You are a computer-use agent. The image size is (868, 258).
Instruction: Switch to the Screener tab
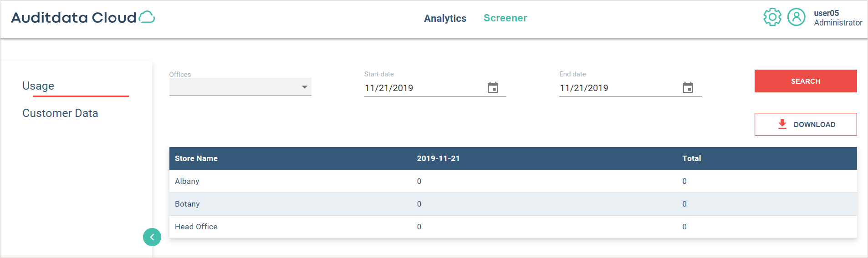click(505, 18)
